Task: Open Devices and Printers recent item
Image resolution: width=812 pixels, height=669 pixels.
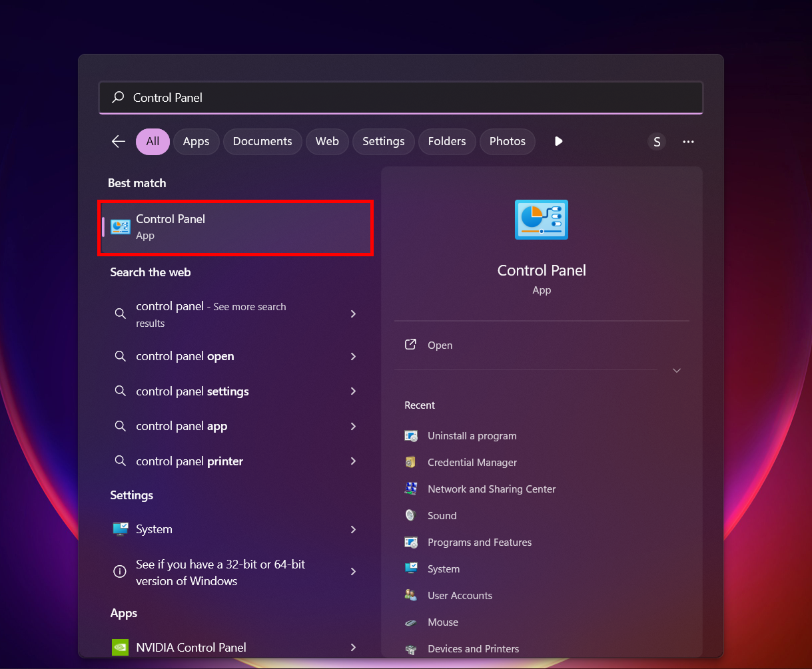Action: pyautogui.click(x=473, y=648)
